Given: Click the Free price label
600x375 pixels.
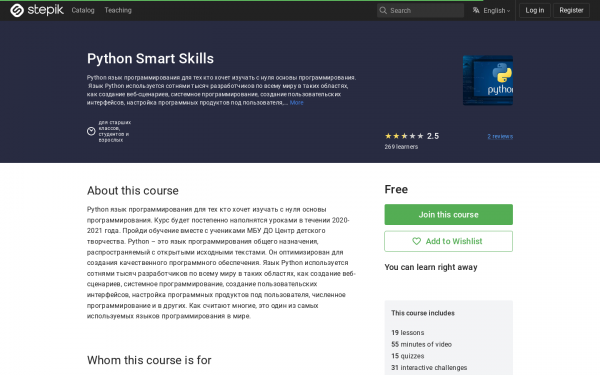Looking at the screenshot, I should (396, 189).
